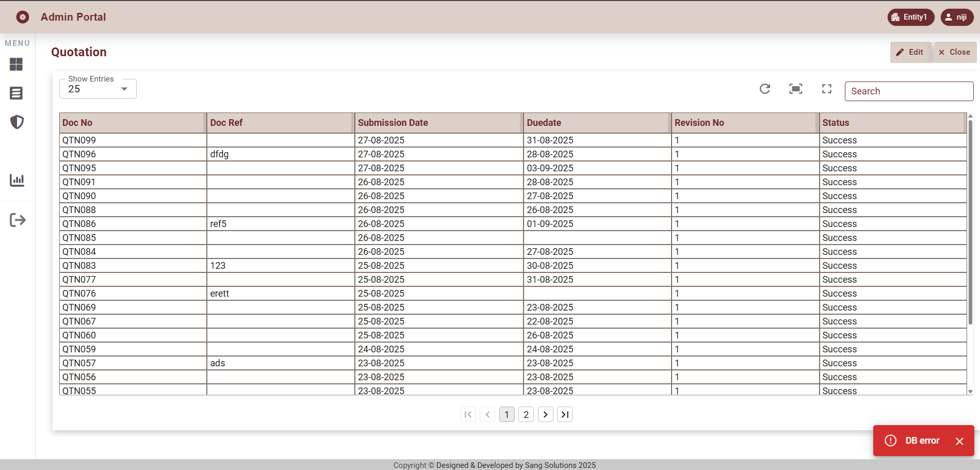
Task: Dismiss the DB error notification
Action: tap(959, 441)
